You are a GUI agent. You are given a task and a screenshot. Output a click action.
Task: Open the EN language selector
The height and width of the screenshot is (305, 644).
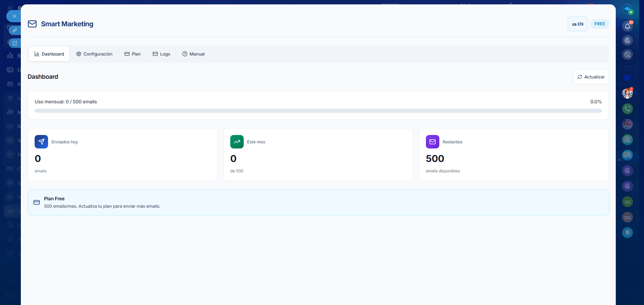(x=577, y=24)
